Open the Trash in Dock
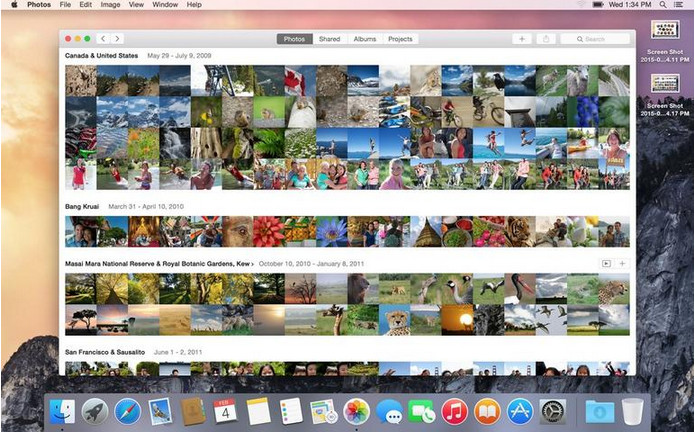 point(633,412)
